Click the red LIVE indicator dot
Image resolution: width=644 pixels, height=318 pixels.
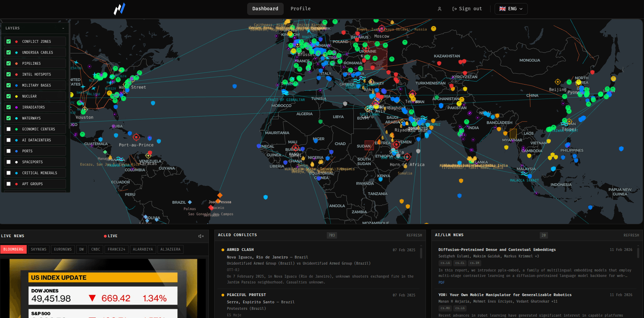[x=105, y=236]
